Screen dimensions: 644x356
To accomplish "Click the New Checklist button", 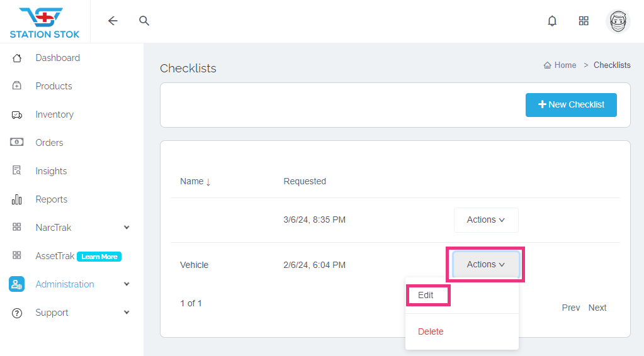I will [571, 105].
